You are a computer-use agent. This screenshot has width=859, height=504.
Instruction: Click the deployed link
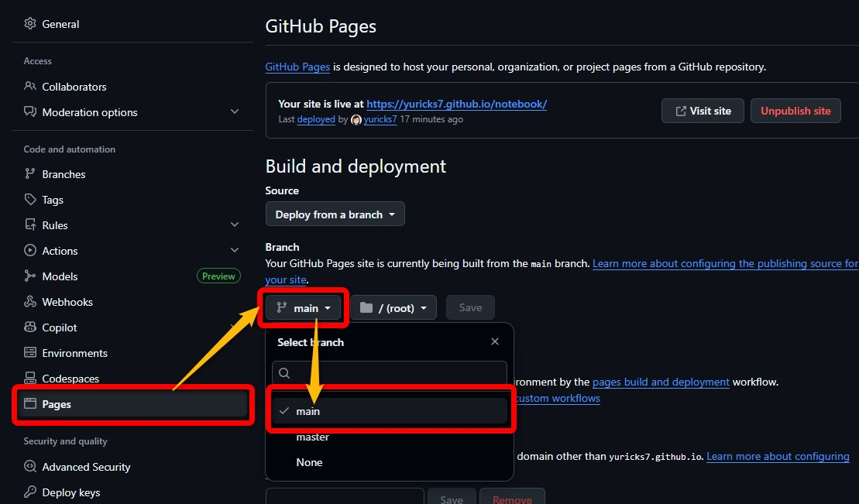click(316, 119)
